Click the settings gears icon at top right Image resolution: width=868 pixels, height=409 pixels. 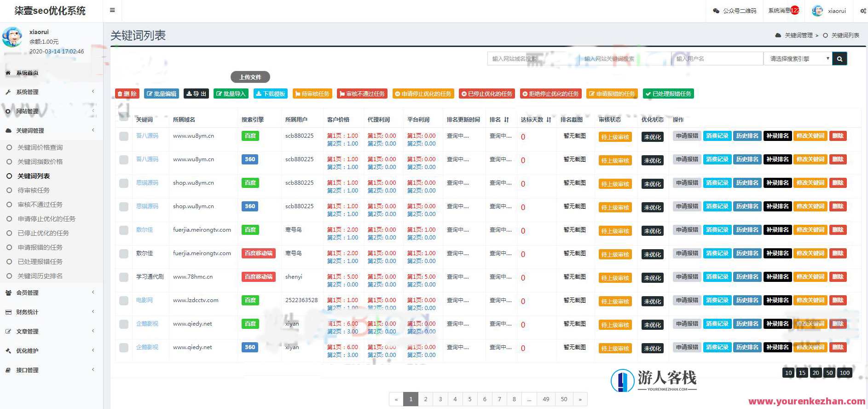[x=863, y=11]
